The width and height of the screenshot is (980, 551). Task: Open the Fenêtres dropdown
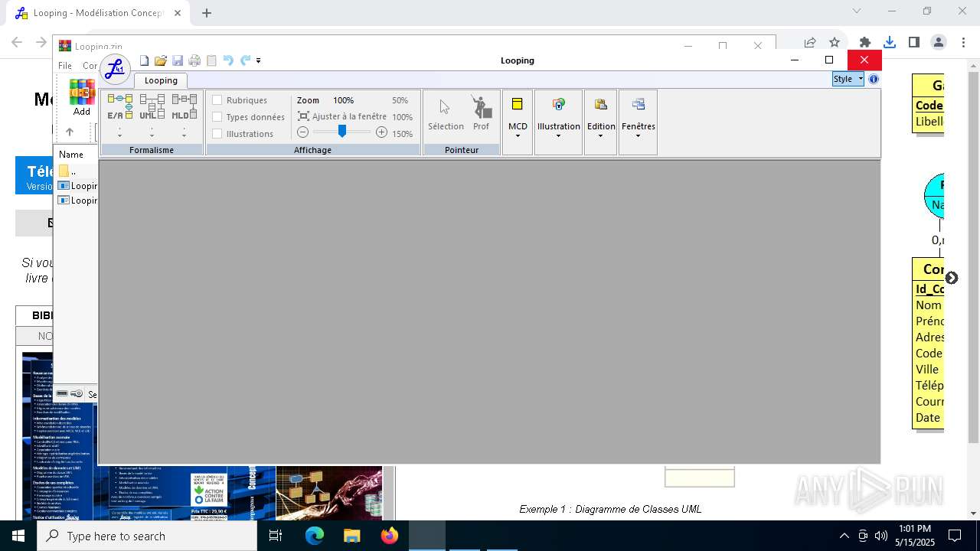tap(639, 122)
